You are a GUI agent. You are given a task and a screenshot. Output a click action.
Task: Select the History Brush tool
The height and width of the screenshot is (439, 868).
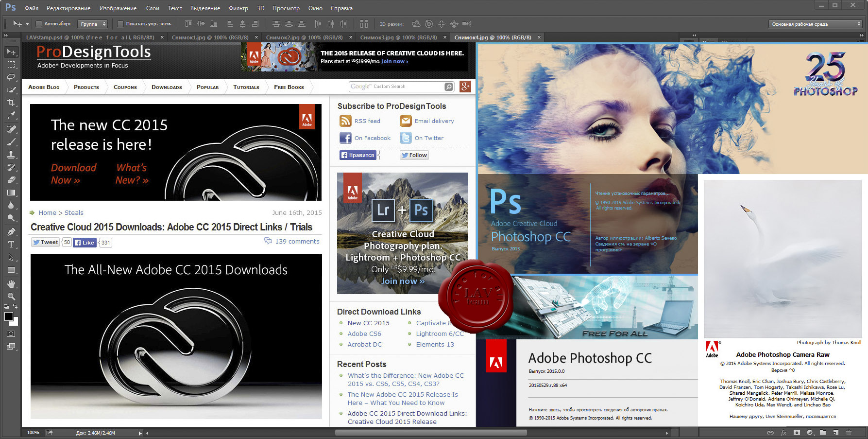[x=11, y=167]
